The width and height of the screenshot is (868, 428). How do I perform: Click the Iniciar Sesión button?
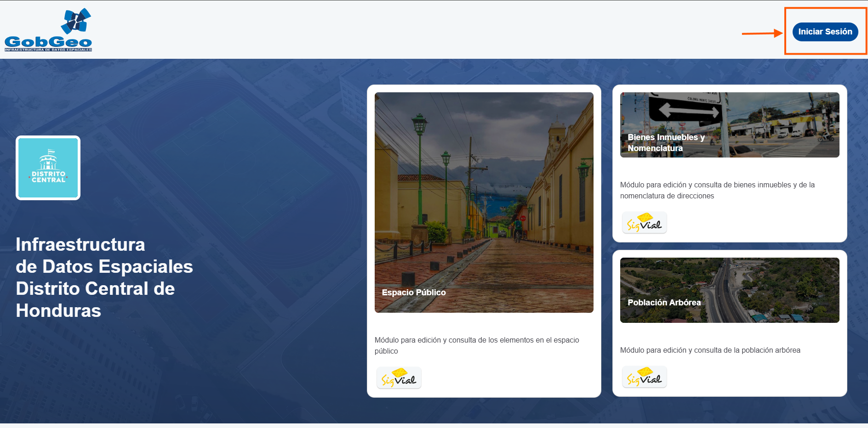[x=825, y=32]
